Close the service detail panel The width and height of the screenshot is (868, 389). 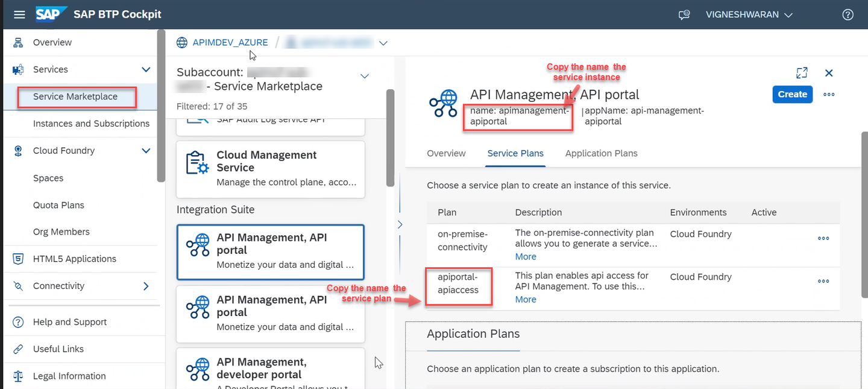point(829,73)
